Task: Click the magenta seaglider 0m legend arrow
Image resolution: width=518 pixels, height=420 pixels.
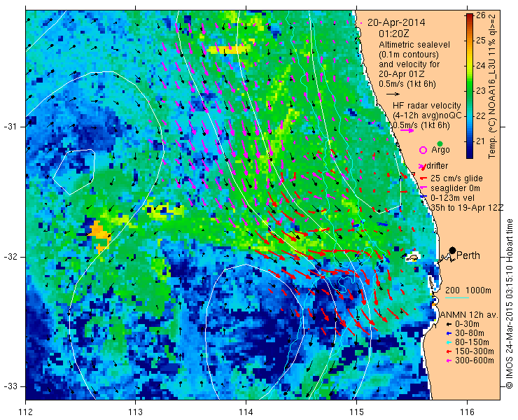Action: [x=423, y=188]
